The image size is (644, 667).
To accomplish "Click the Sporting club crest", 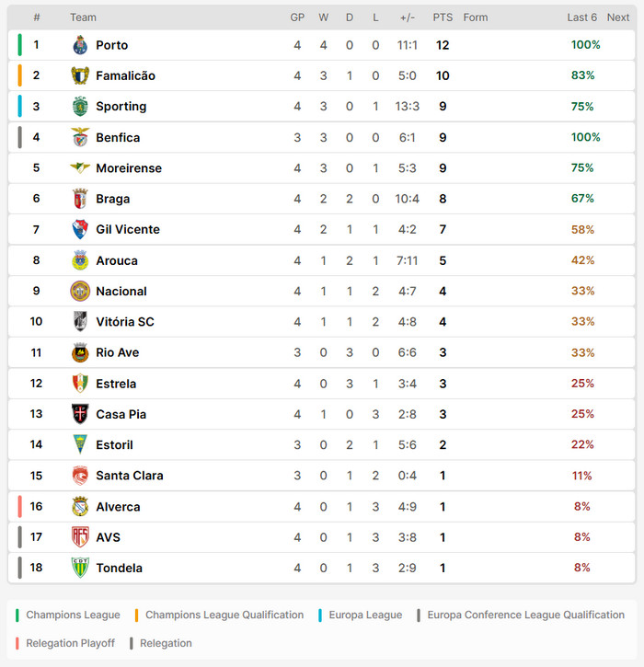I will tap(80, 107).
